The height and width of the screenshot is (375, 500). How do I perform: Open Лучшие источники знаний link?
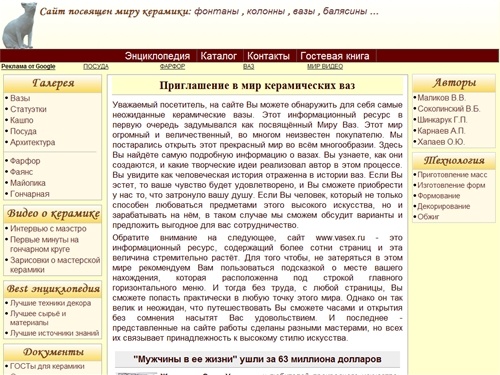54,333
